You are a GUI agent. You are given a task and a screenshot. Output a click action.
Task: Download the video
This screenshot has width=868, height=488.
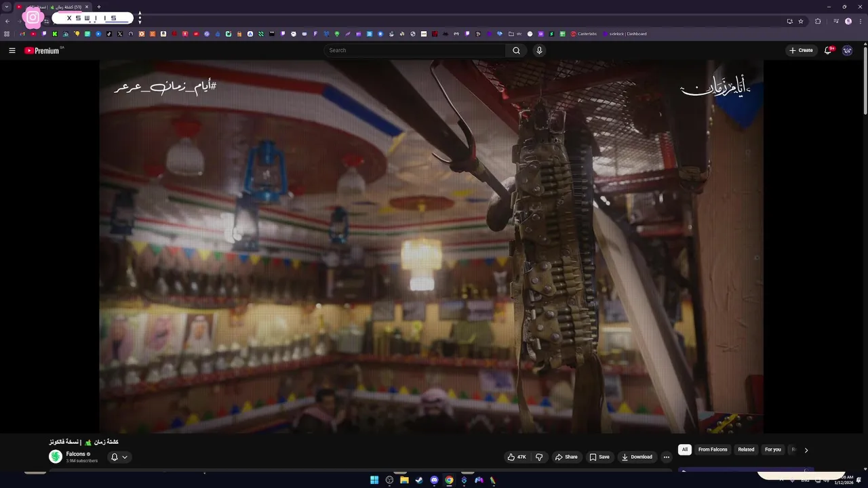pyautogui.click(x=637, y=457)
